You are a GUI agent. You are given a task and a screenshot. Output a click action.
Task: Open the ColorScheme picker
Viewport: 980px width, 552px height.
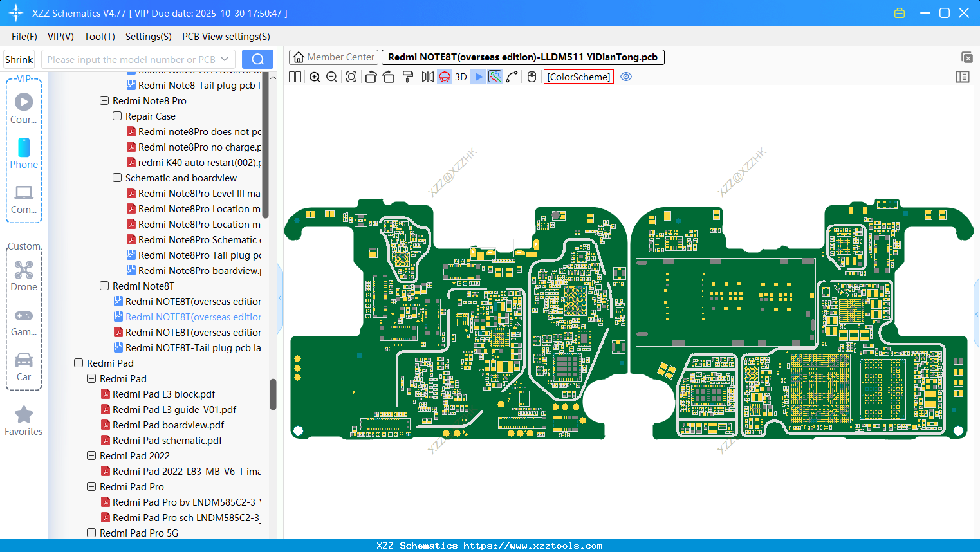pyautogui.click(x=578, y=77)
